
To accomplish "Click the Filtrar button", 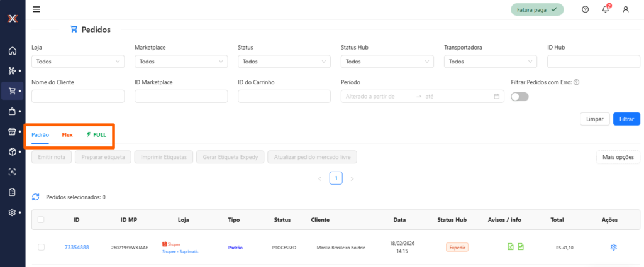I will click(x=626, y=119).
